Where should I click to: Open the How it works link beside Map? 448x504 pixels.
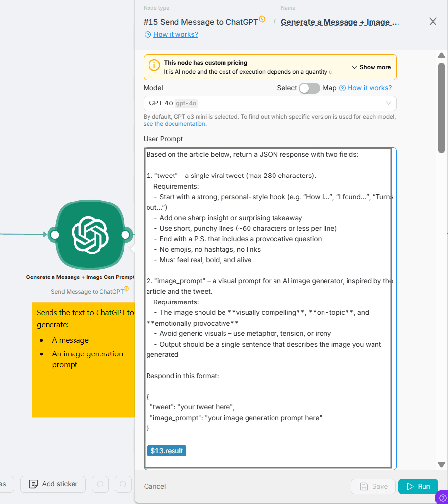tap(369, 88)
